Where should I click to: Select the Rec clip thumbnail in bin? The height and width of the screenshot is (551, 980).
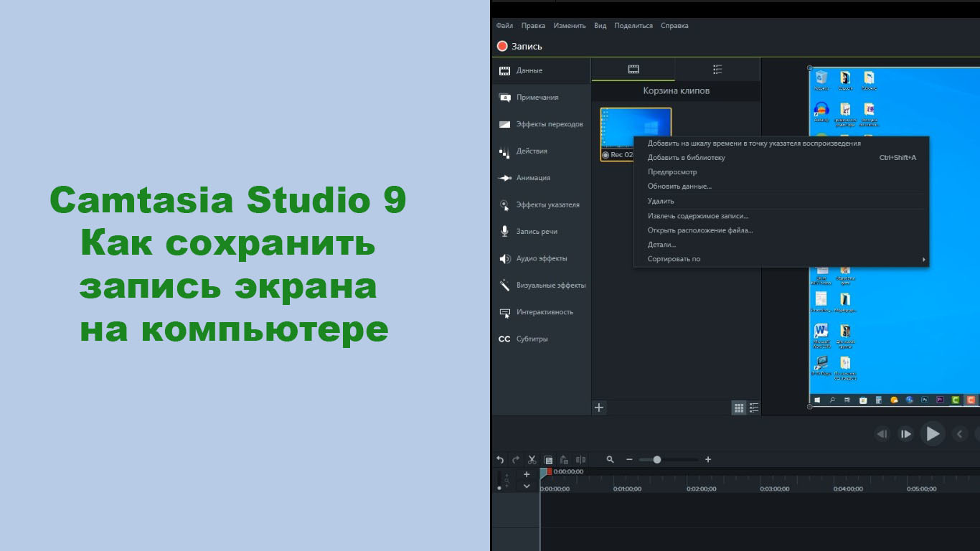[636, 134]
